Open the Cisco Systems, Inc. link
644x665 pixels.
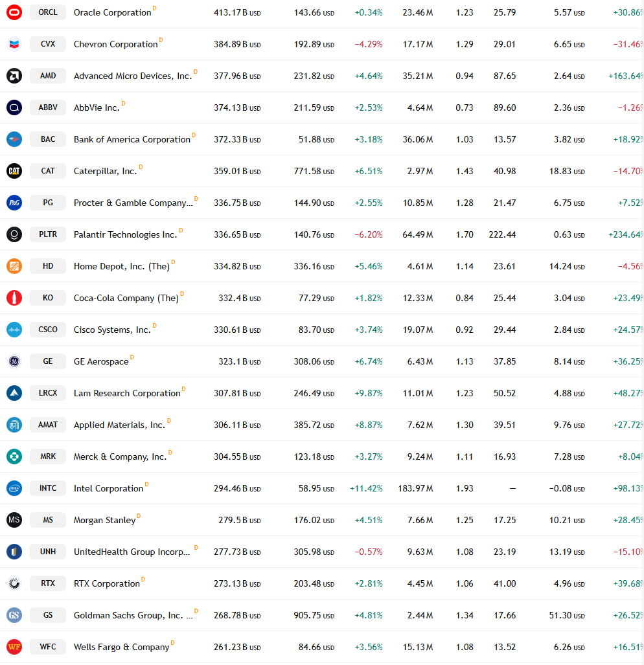[113, 330]
